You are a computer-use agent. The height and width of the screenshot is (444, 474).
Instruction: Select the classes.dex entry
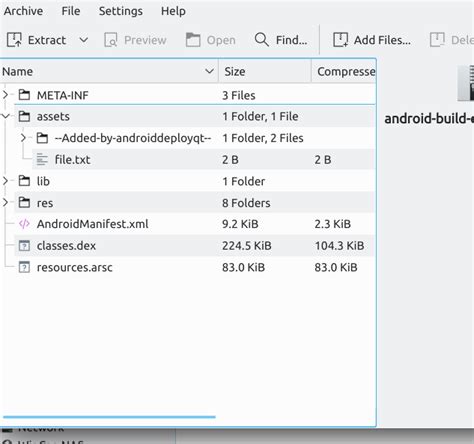tap(66, 246)
